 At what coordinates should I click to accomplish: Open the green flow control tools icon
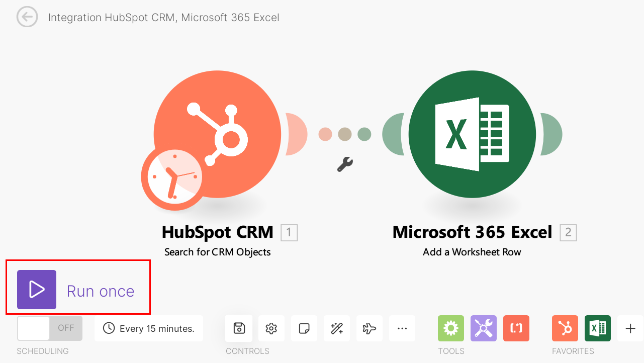pyautogui.click(x=451, y=328)
